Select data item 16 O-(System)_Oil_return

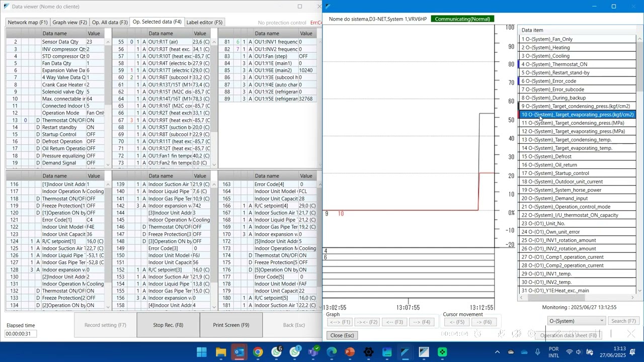click(577, 165)
